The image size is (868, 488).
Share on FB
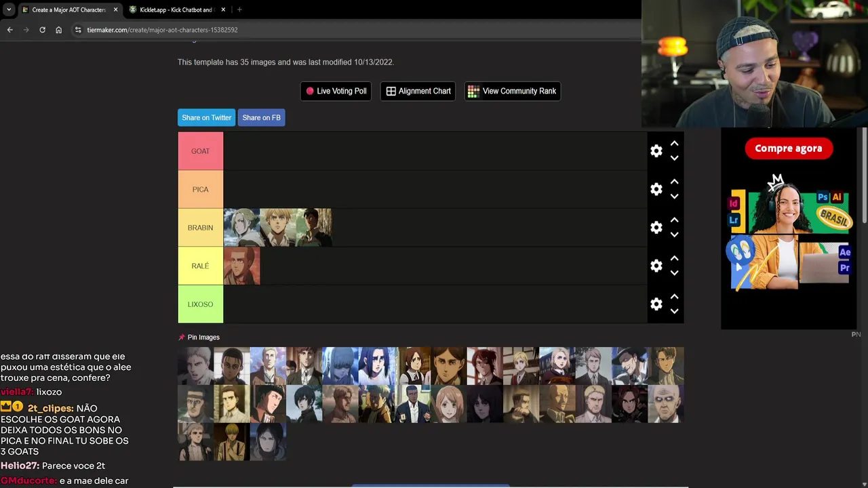point(261,117)
